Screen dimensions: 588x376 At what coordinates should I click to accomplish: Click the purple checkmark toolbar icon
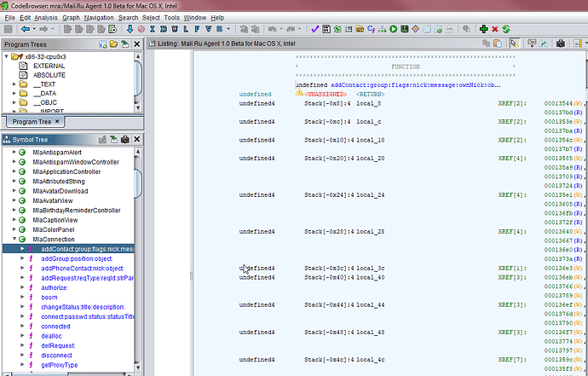pyautogui.click(x=315, y=29)
